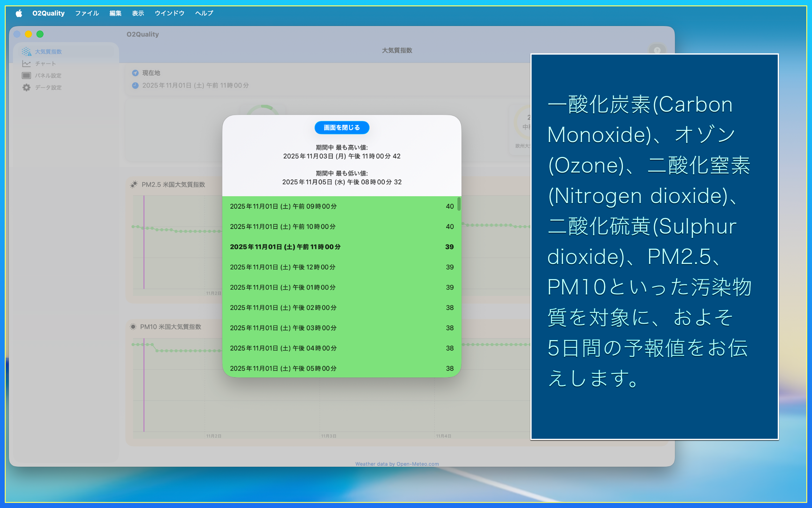Image resolution: width=812 pixels, height=508 pixels.
Task: Open the Apple menu
Action: [19, 13]
